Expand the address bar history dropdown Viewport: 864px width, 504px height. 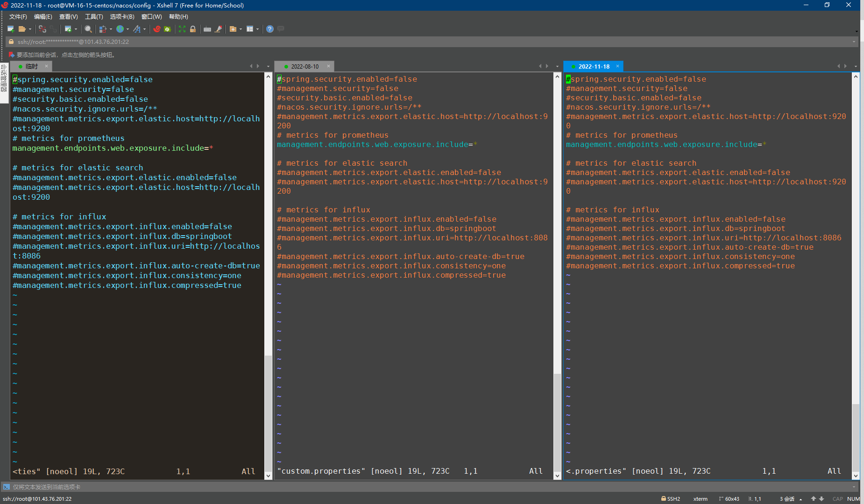(x=854, y=42)
